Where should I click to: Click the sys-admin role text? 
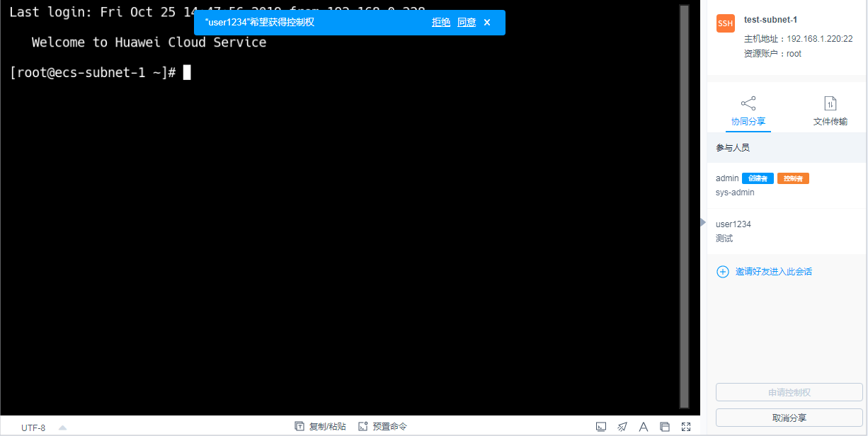(735, 193)
